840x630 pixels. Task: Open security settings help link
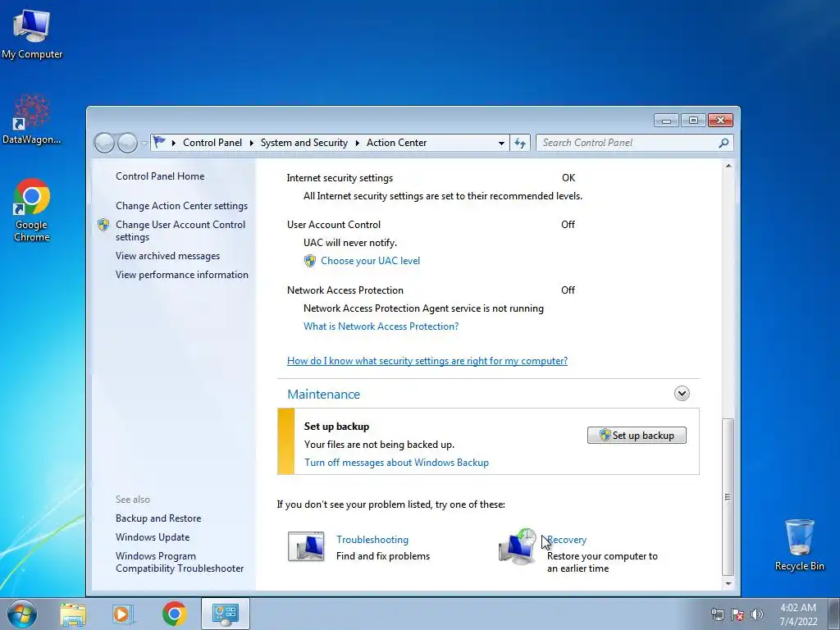tap(427, 361)
